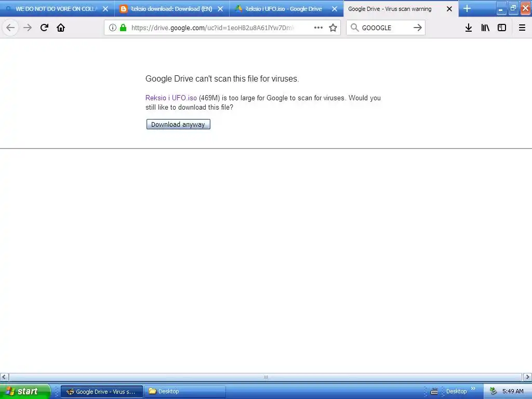Open a new browser tab

(x=467, y=8)
